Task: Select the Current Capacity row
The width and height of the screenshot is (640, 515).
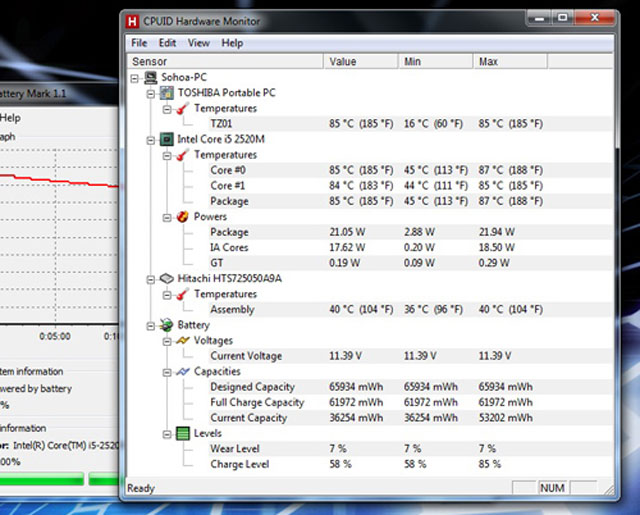Action: click(409, 418)
